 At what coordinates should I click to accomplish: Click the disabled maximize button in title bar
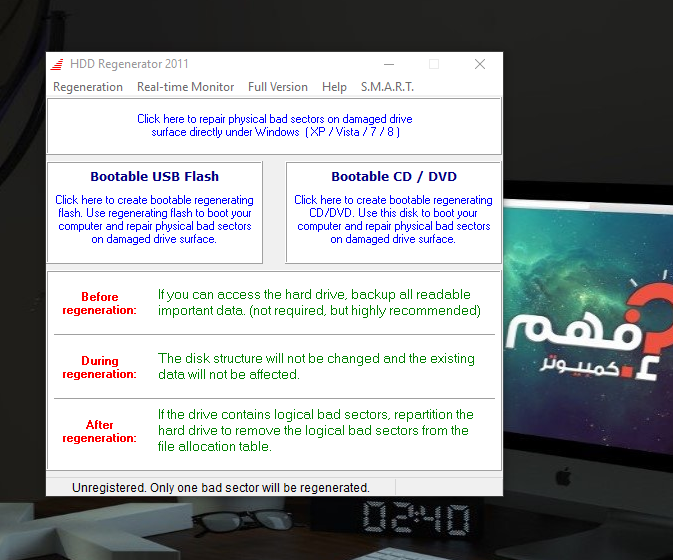pyautogui.click(x=434, y=64)
